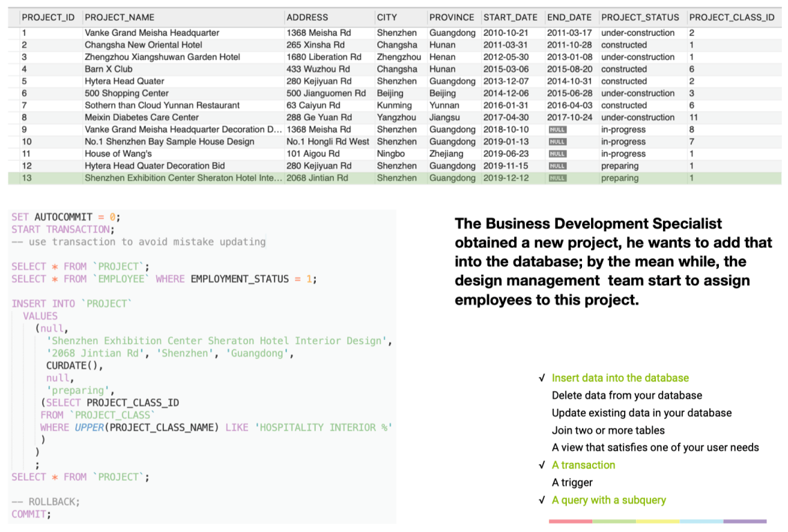Select the 'A trigger' list item
The image size is (788, 532).
point(572,482)
